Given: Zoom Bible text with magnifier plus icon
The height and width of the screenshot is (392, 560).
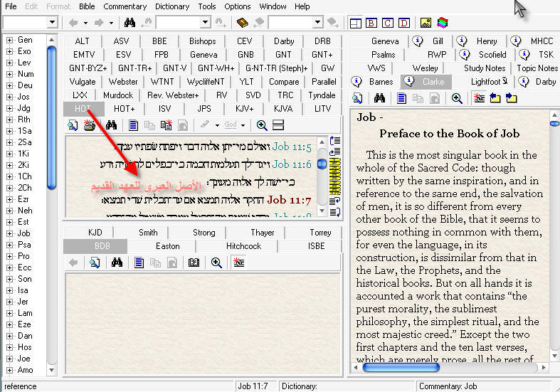Looking at the screenshot, I should coord(262,125).
